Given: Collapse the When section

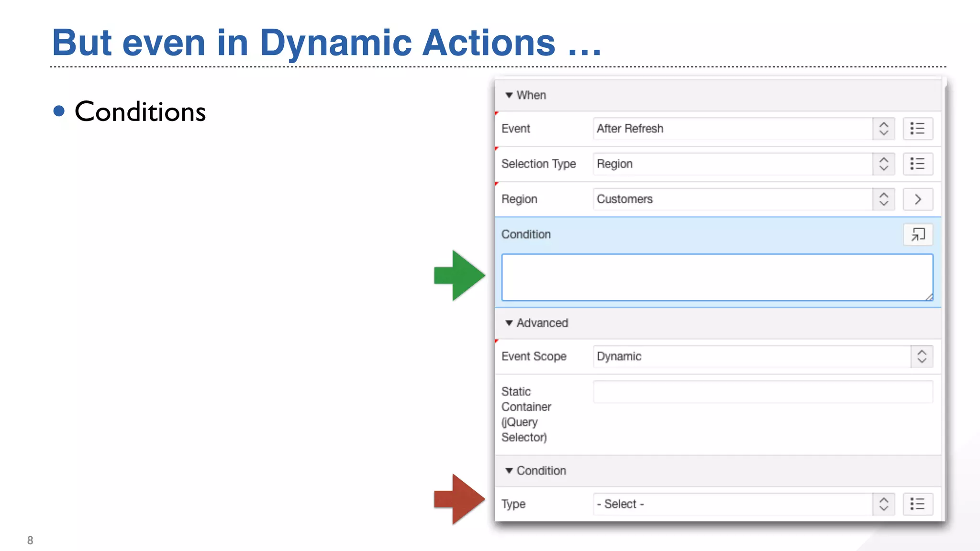Looking at the screenshot, I should (509, 95).
